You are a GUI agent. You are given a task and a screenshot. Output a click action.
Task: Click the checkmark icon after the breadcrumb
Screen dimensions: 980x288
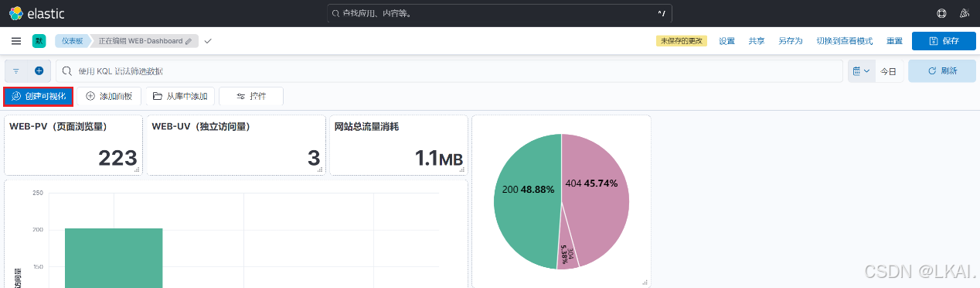click(x=207, y=41)
